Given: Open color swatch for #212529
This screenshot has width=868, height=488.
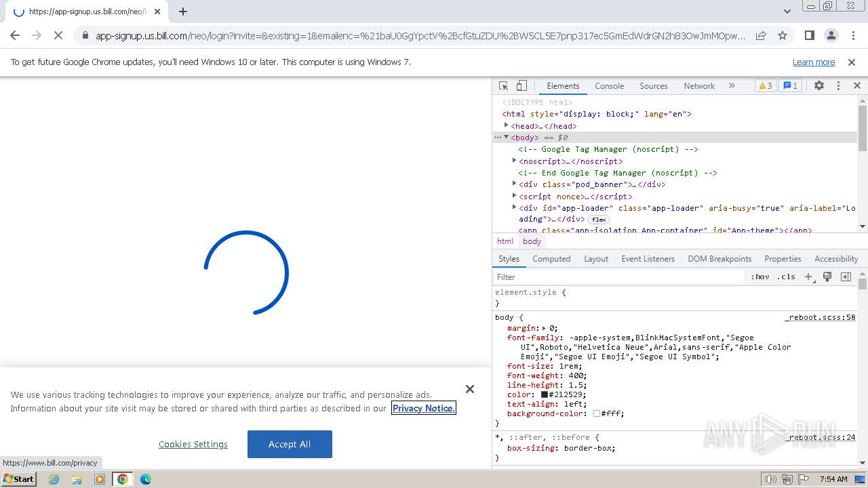Looking at the screenshot, I should coord(544,394).
